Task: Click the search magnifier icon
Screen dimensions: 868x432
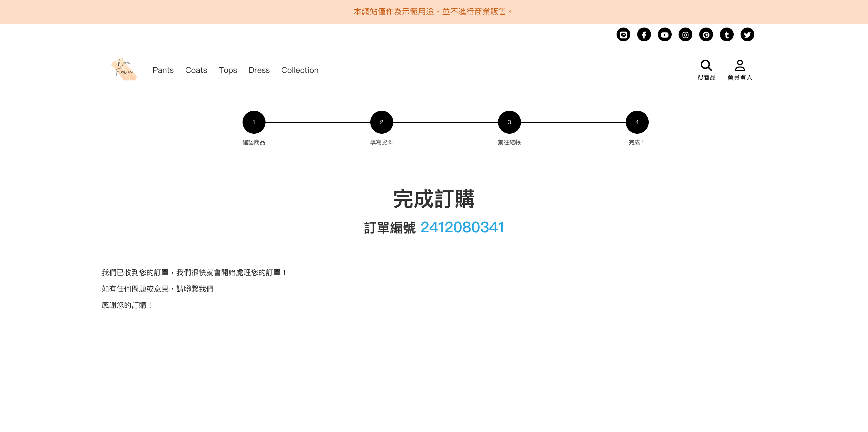Action: coord(706,65)
